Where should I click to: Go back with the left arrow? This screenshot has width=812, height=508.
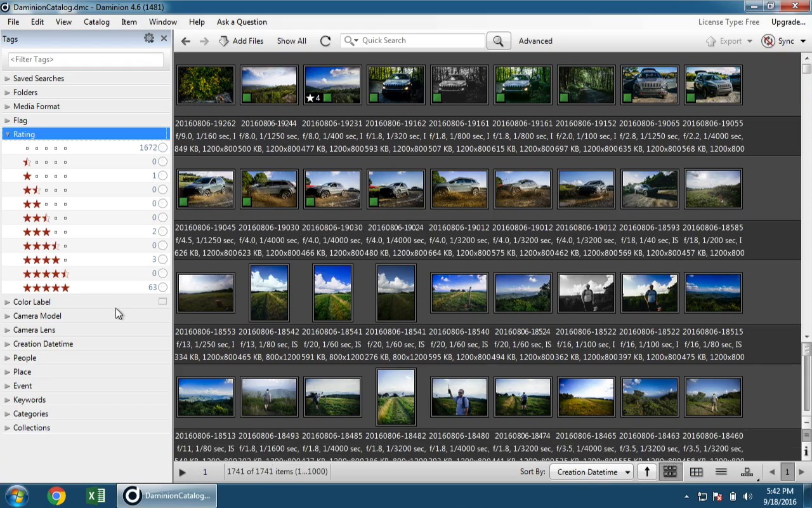click(x=185, y=41)
